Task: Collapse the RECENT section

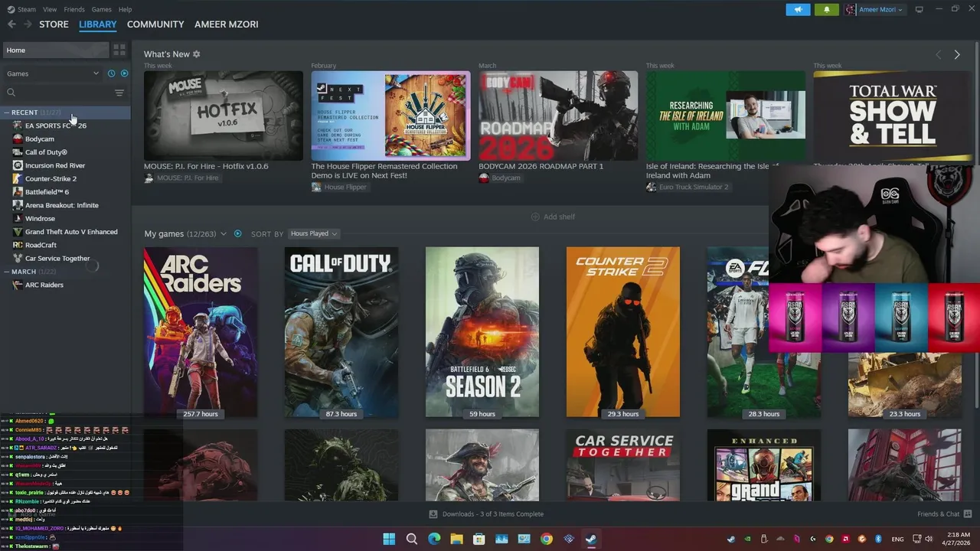Action: pyautogui.click(x=7, y=112)
